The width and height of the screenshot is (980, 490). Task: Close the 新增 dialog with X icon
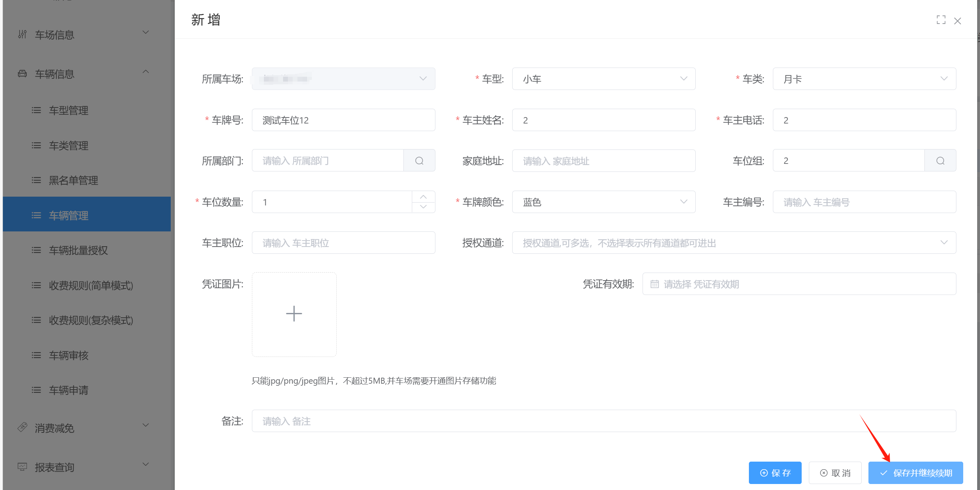point(958,21)
